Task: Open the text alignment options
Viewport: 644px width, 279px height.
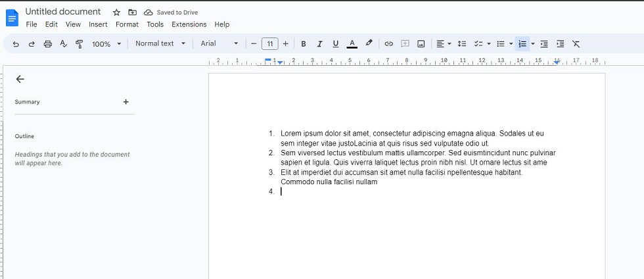Action: tap(444, 43)
